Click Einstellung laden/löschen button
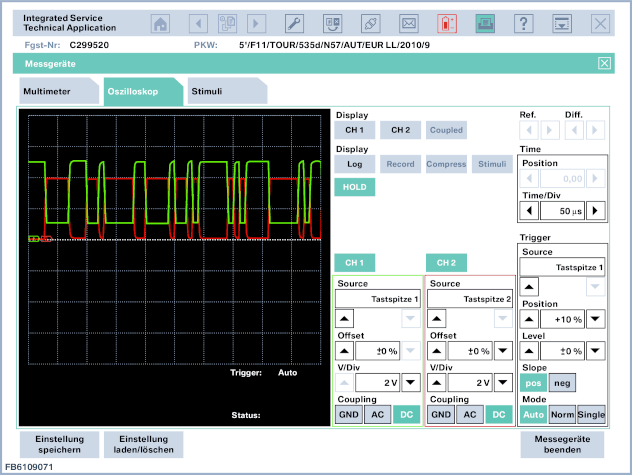The image size is (632, 475). click(x=143, y=444)
